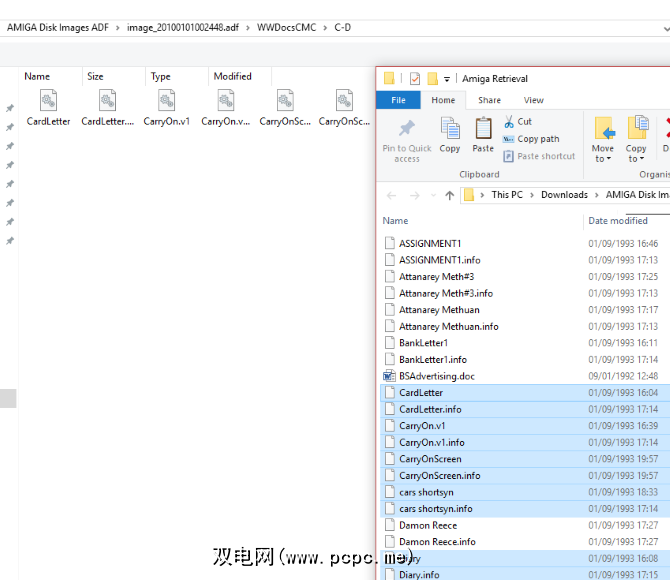
Task: Click the Forward navigation arrow in Amiga Retrieval
Action: click(414, 195)
